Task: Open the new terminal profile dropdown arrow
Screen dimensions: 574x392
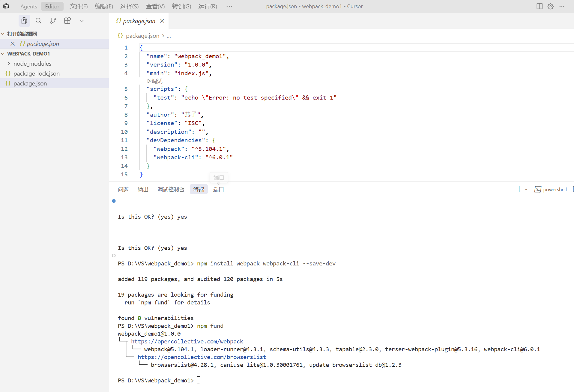Action: (x=526, y=190)
